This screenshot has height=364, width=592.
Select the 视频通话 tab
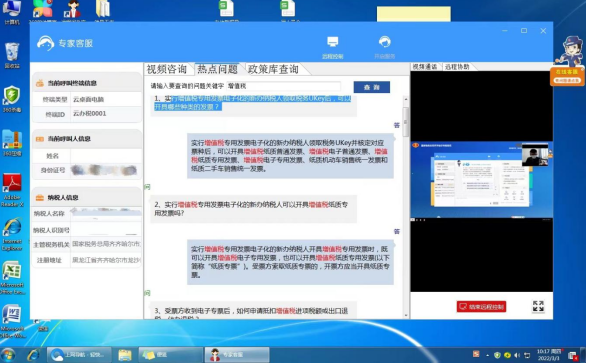pos(425,67)
